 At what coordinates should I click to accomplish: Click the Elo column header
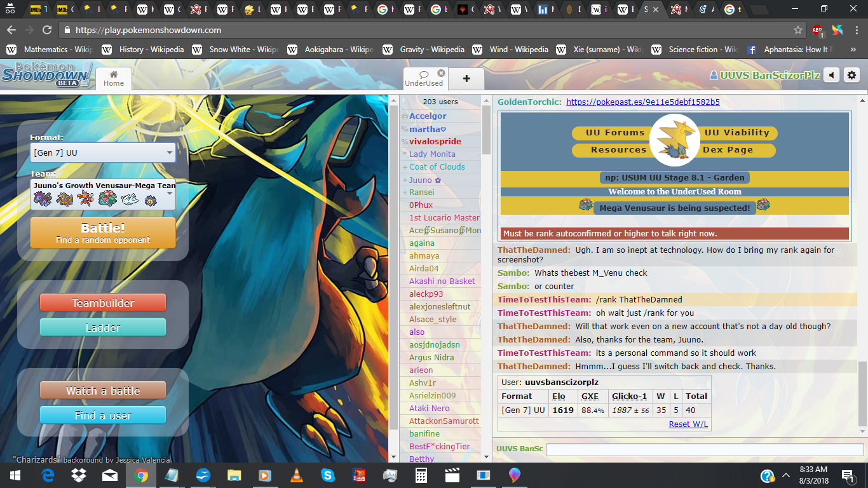[x=559, y=396]
